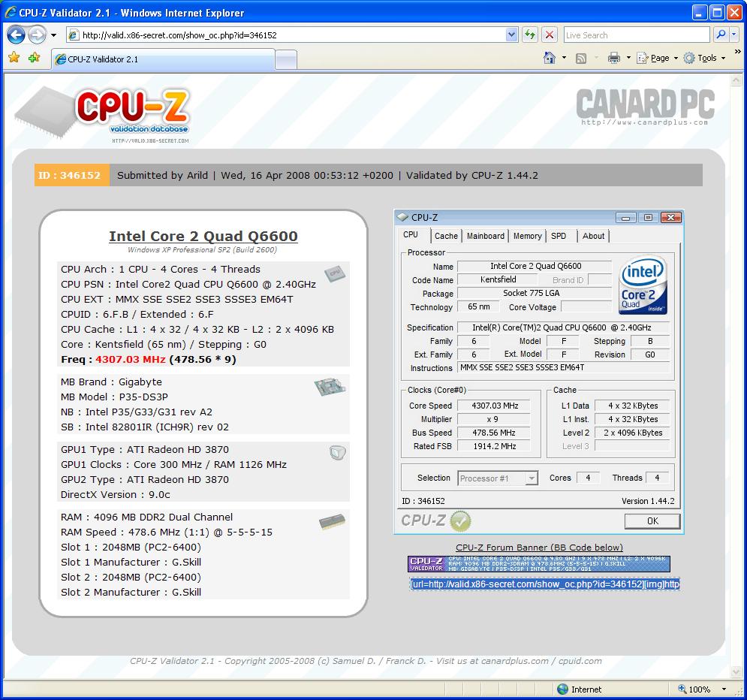
Task: Click the Core Speed 4307.03 MHz value
Action: pos(495,406)
